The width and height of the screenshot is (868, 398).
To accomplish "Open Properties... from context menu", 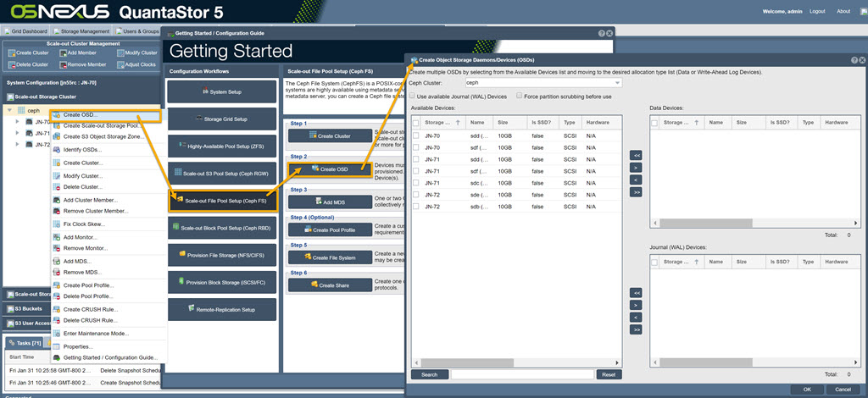I will [78, 346].
